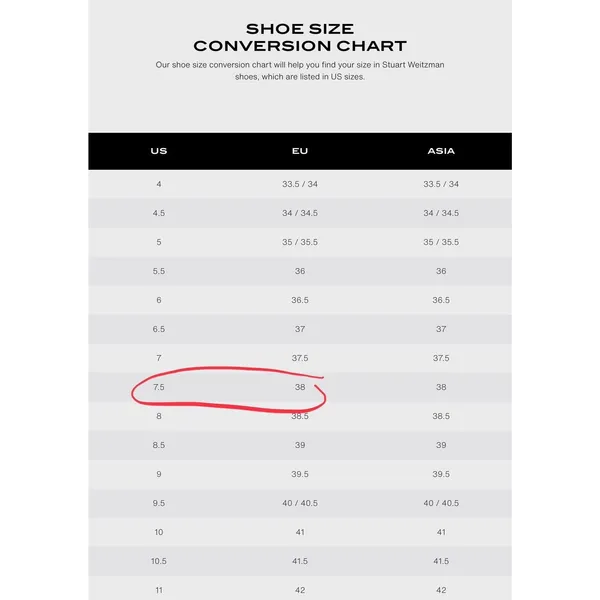Viewport: 600px width, 600px height.
Task: Select US size 5.5 cell
Action: (x=158, y=271)
